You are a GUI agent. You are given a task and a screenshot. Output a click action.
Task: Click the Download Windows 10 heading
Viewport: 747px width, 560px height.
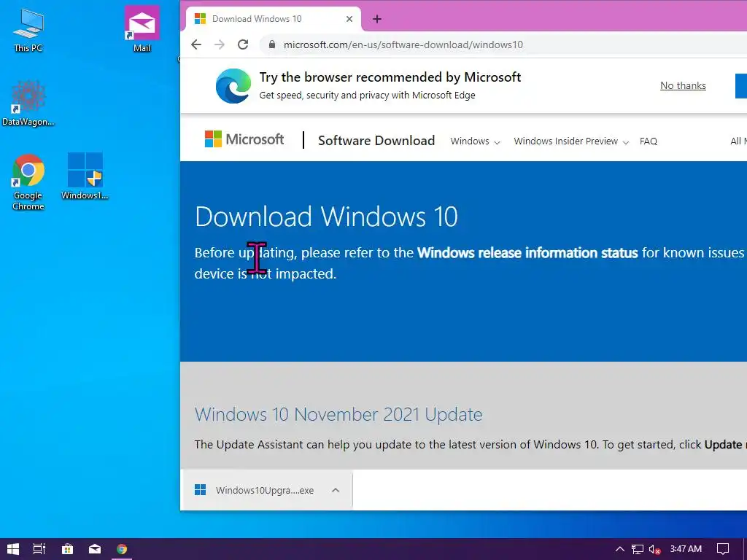(326, 217)
